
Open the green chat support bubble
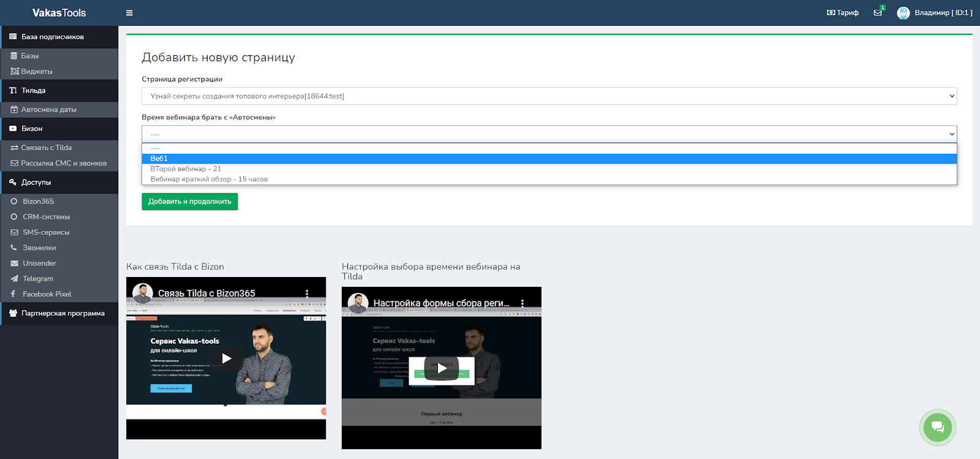937,427
